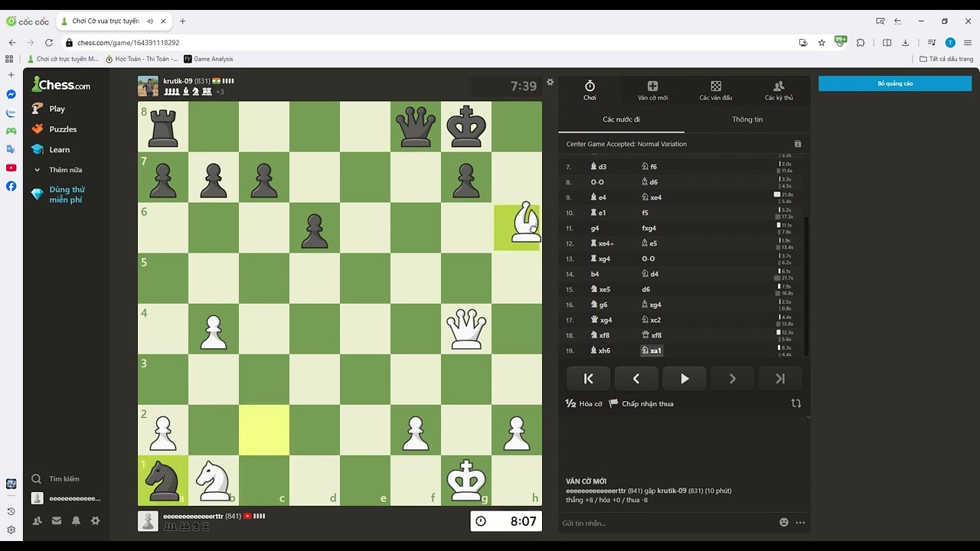Click eeeeeeeeeeeeerttr player name below board
The height and width of the screenshot is (551, 980).
tap(193, 517)
